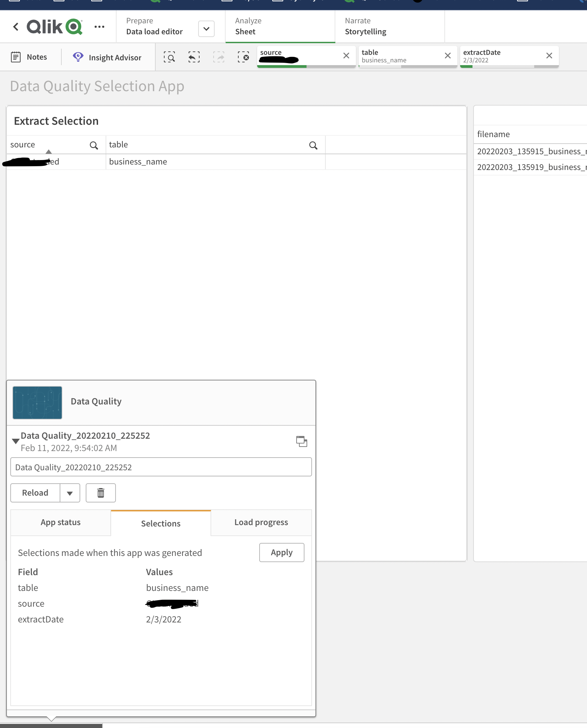Image resolution: width=587 pixels, height=728 pixels.
Task: Click the Reload button
Action: [35, 493]
